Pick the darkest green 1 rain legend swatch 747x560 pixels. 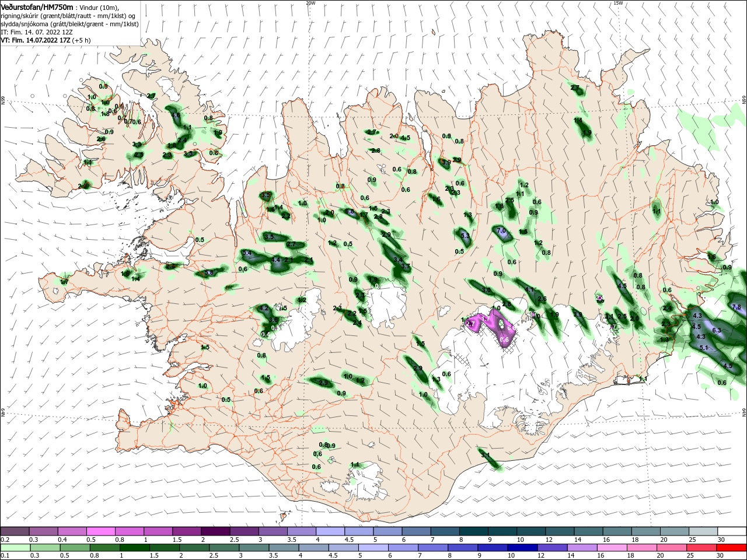click(x=134, y=548)
